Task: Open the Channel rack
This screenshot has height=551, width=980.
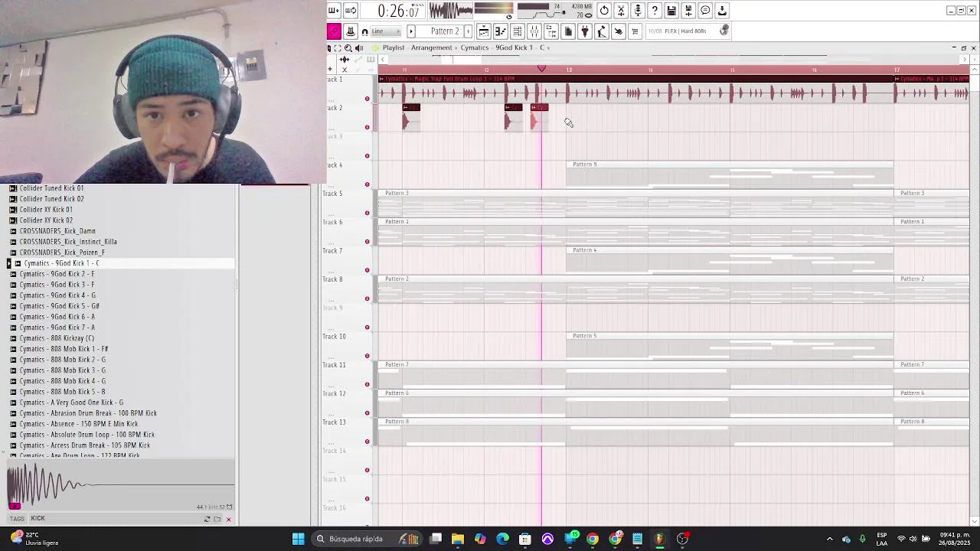Action: (x=518, y=31)
